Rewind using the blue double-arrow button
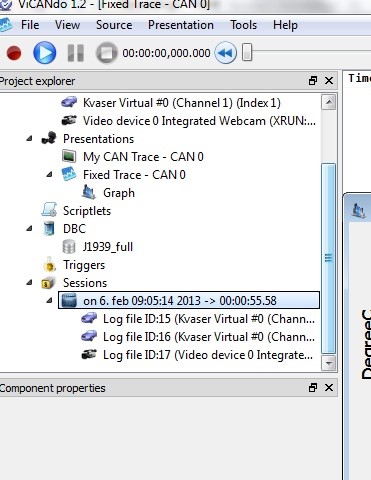 click(226, 53)
